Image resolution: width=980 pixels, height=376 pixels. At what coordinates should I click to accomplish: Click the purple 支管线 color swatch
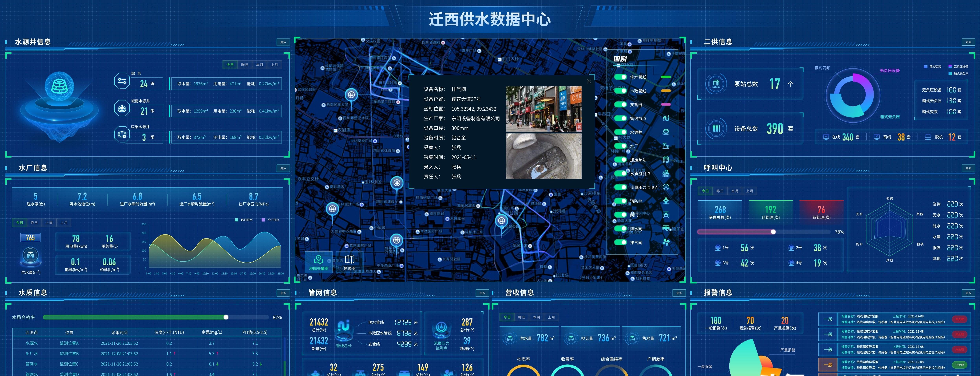(x=666, y=105)
